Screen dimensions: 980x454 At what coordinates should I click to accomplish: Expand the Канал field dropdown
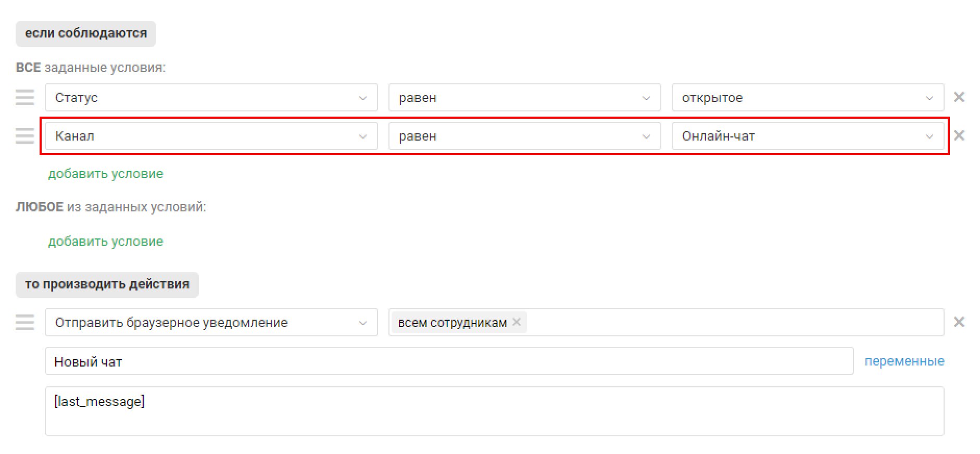211,136
